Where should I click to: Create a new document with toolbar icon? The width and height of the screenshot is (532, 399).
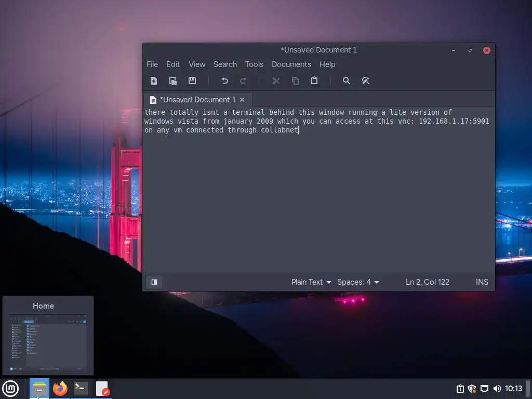coord(154,81)
